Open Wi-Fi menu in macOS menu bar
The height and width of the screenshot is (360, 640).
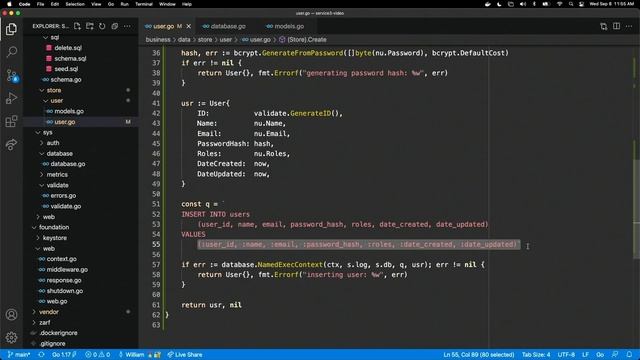click(560, 4)
